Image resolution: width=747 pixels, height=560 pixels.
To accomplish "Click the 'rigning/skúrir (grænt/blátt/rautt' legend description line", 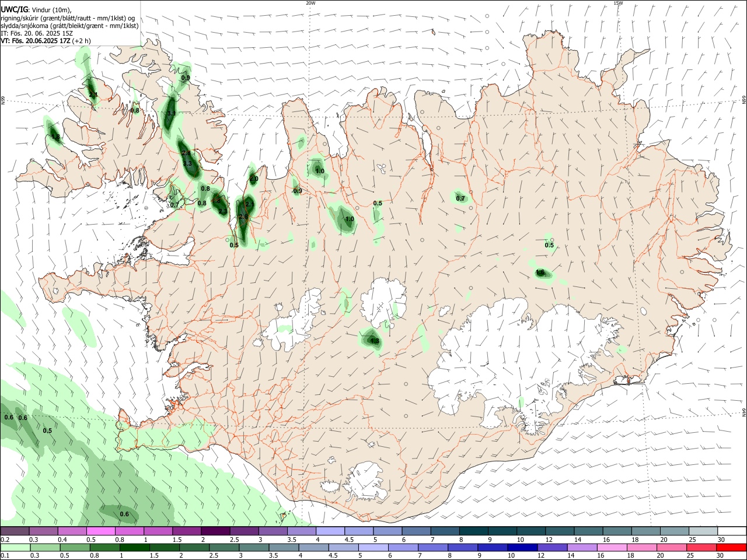I will coord(68,18).
